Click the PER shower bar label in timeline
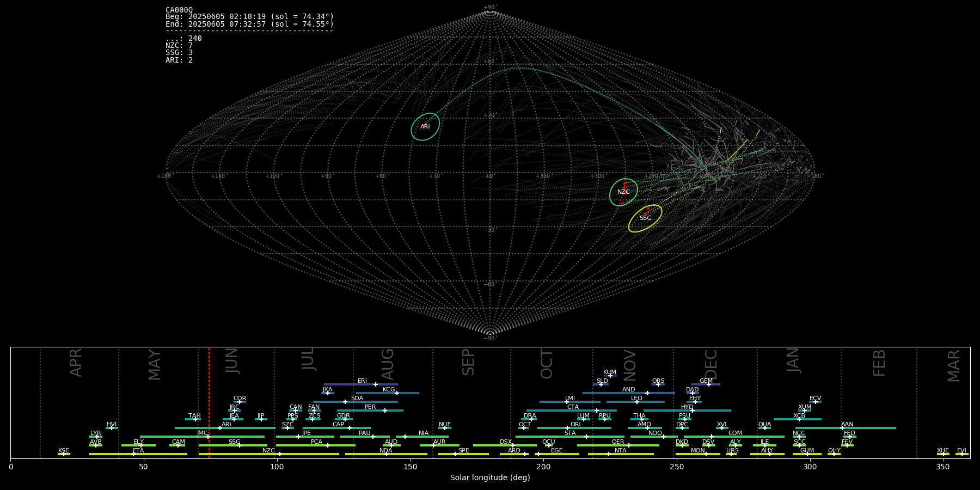980x490 pixels. pos(370,407)
